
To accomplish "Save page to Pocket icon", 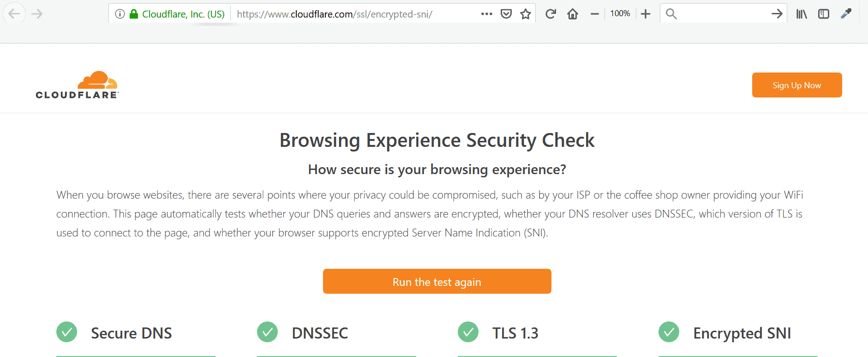I will pyautogui.click(x=506, y=14).
